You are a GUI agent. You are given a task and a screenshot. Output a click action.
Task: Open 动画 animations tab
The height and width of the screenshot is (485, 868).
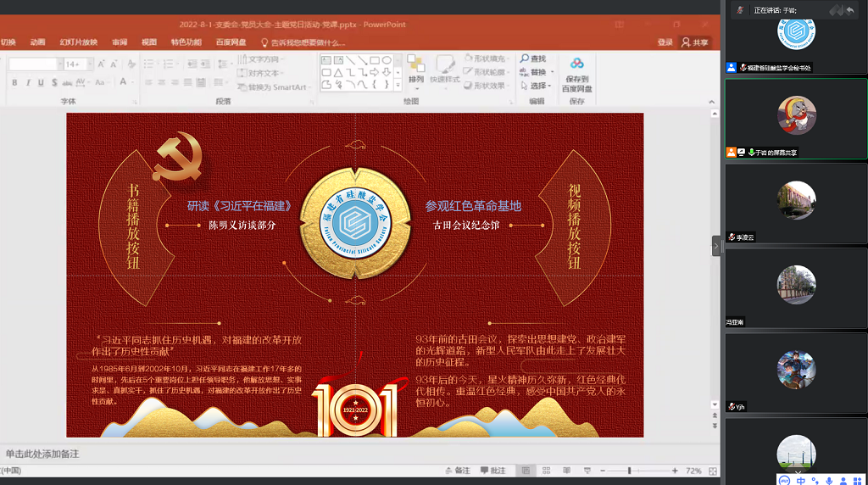(37, 42)
